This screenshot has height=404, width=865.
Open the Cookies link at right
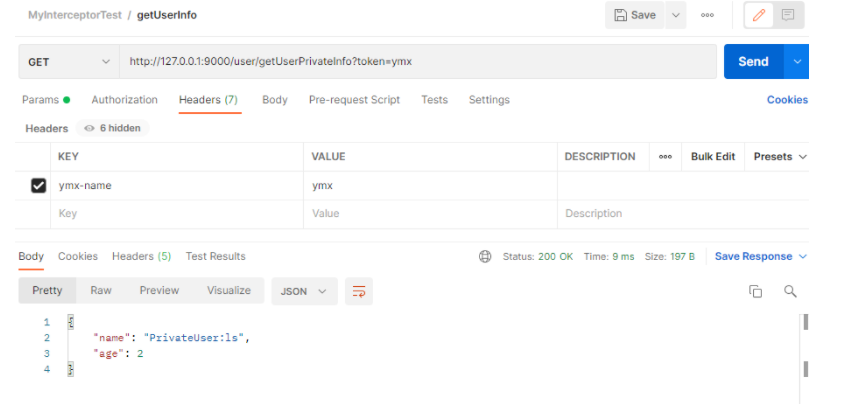pyautogui.click(x=787, y=100)
